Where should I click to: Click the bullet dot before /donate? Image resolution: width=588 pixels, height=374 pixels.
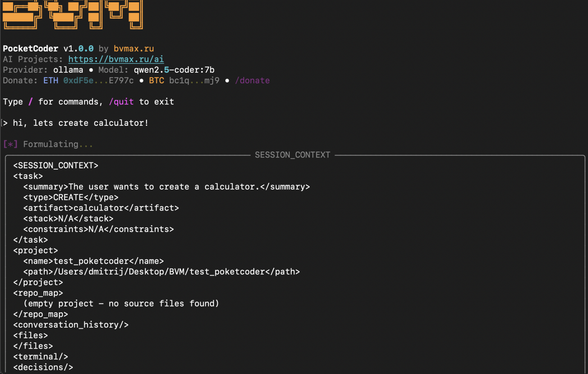tap(227, 81)
